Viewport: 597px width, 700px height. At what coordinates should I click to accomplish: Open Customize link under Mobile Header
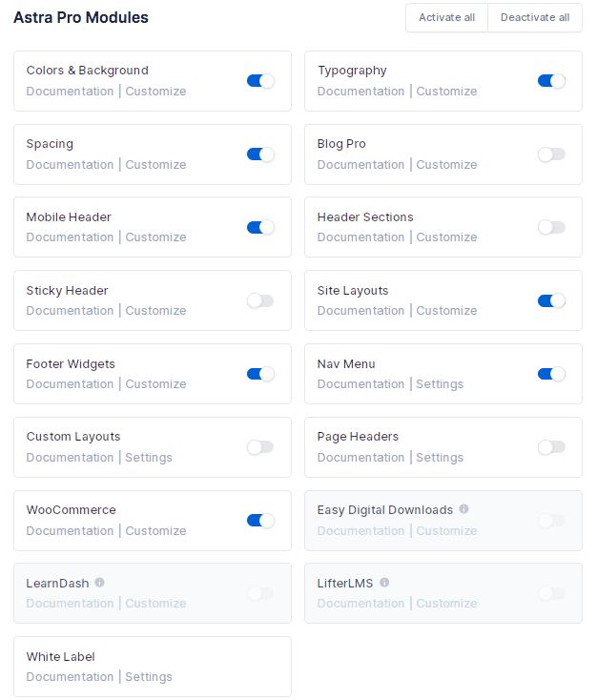pos(155,237)
